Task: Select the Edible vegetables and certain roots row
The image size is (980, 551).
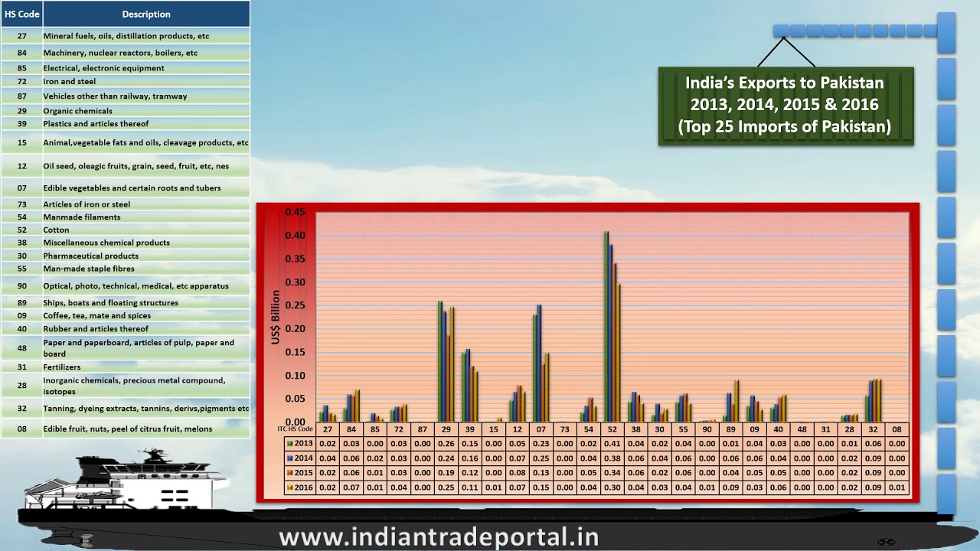Action: point(126,188)
